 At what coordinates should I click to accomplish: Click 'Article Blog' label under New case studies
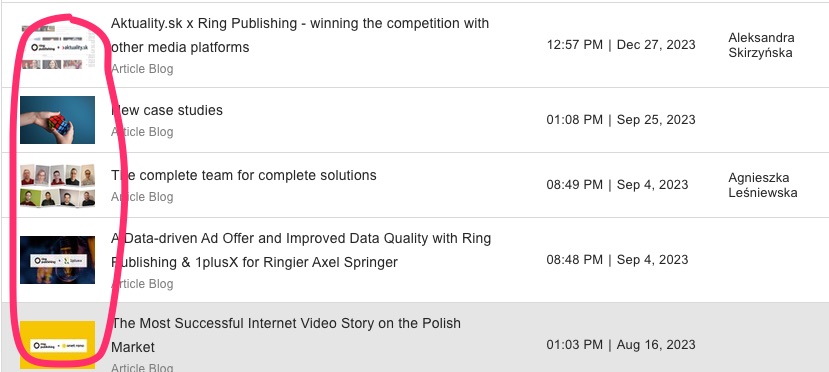[142, 132]
